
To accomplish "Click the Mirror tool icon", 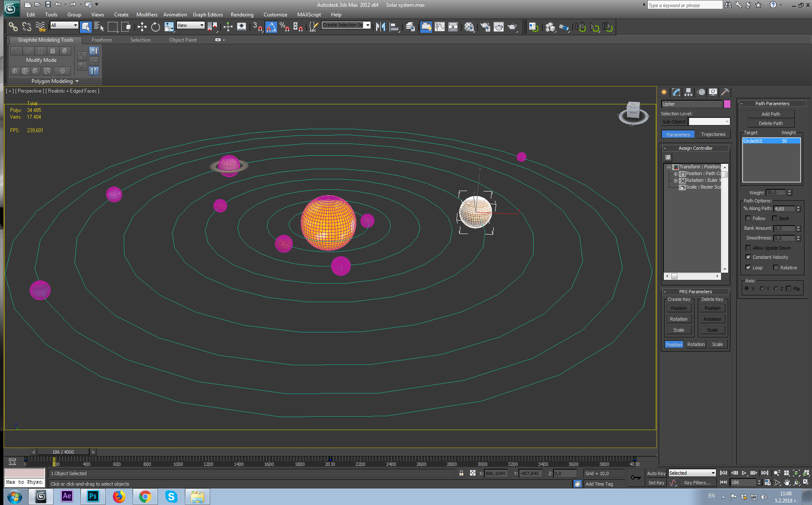I will click(x=380, y=27).
